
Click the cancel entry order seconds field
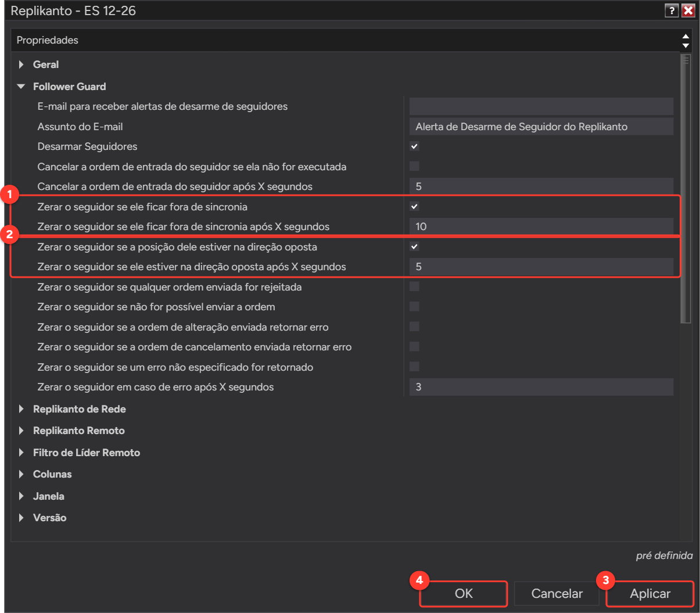point(541,187)
